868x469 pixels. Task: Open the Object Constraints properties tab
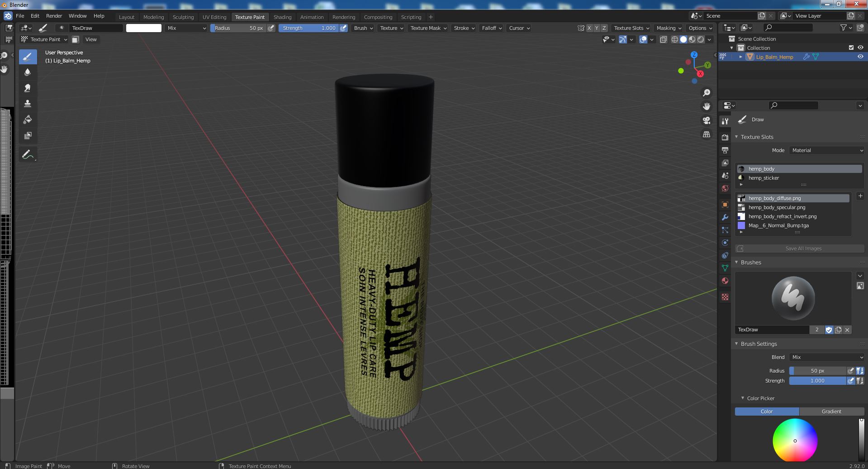coord(725,255)
